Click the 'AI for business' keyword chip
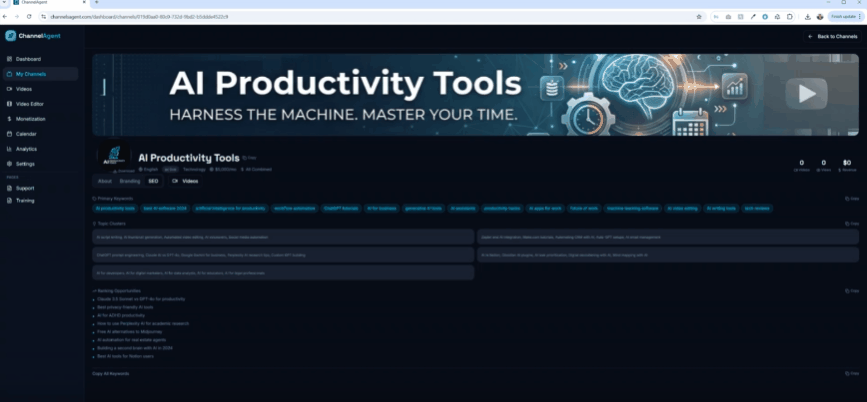 coord(382,208)
